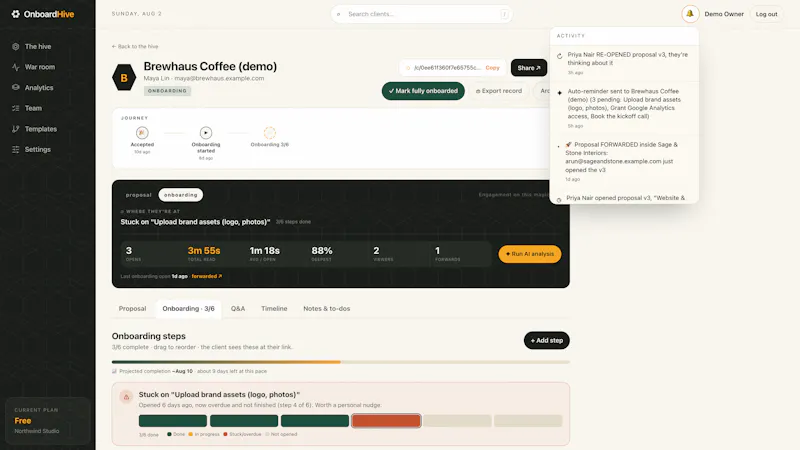Open Templates in the sidebar

(41, 129)
